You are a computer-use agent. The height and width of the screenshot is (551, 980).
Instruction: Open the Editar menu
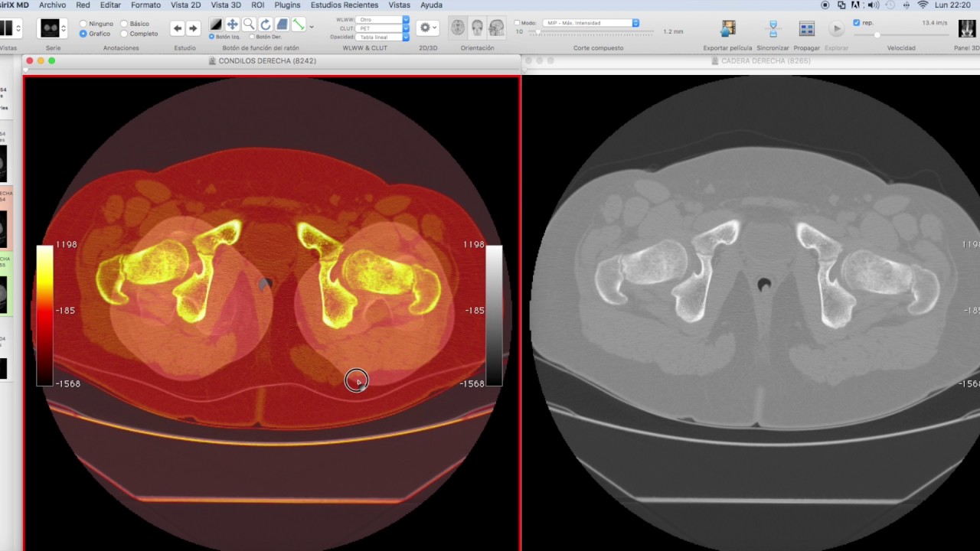[x=110, y=5]
